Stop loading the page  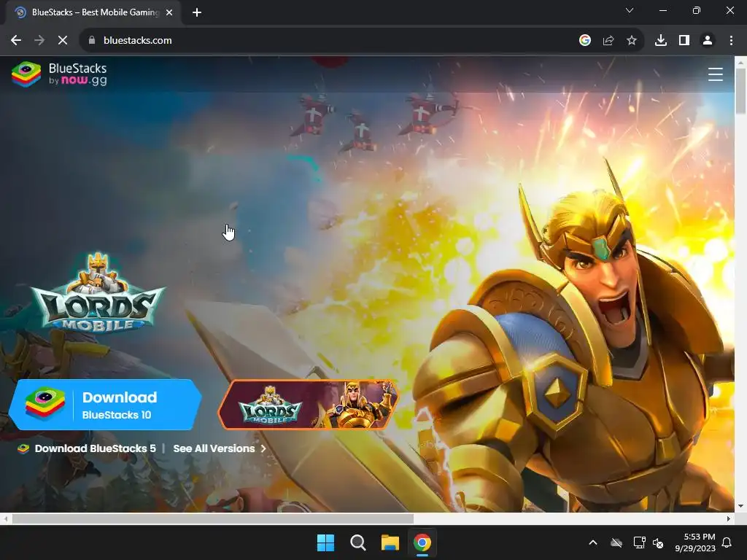click(63, 41)
